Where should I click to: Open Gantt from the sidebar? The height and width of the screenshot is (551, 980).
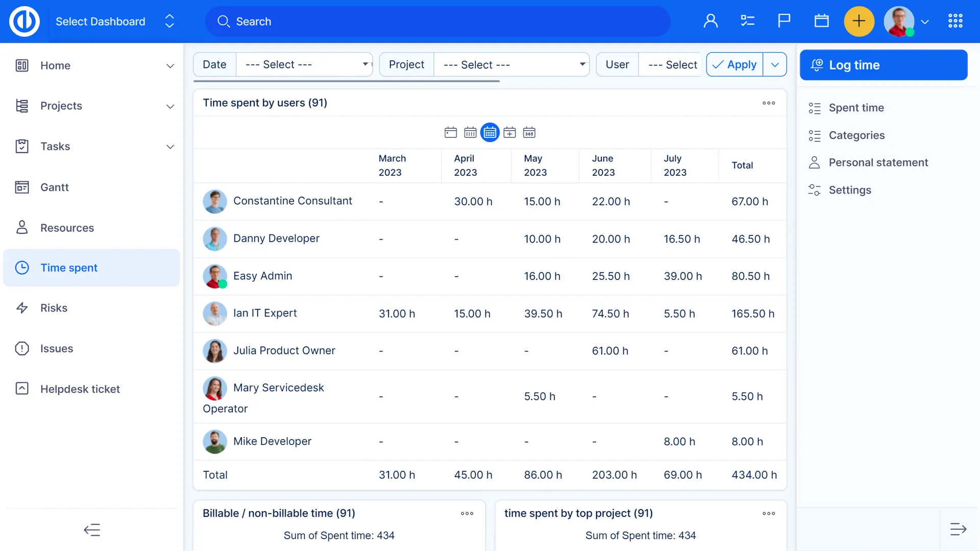pyautogui.click(x=55, y=187)
